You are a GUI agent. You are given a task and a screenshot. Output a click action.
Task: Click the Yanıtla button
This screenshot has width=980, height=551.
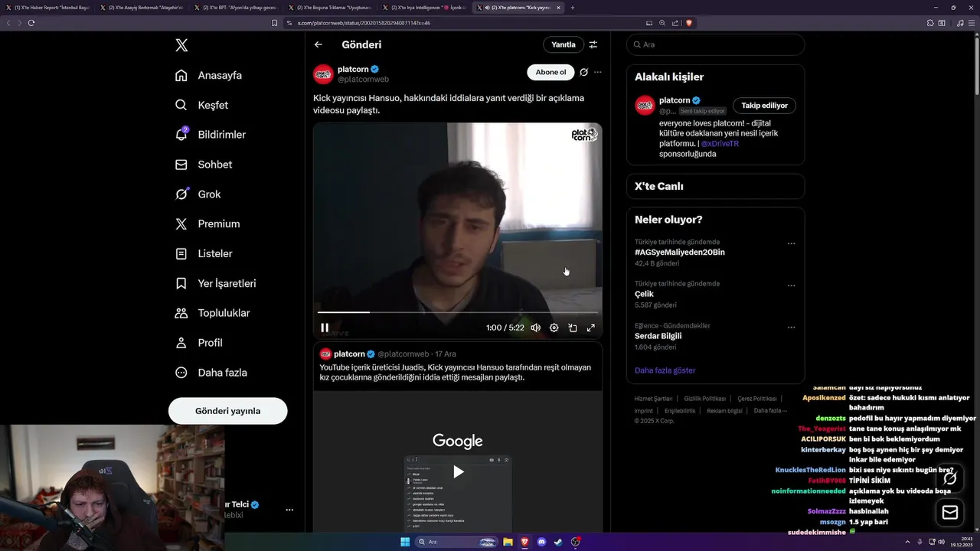[563, 44]
